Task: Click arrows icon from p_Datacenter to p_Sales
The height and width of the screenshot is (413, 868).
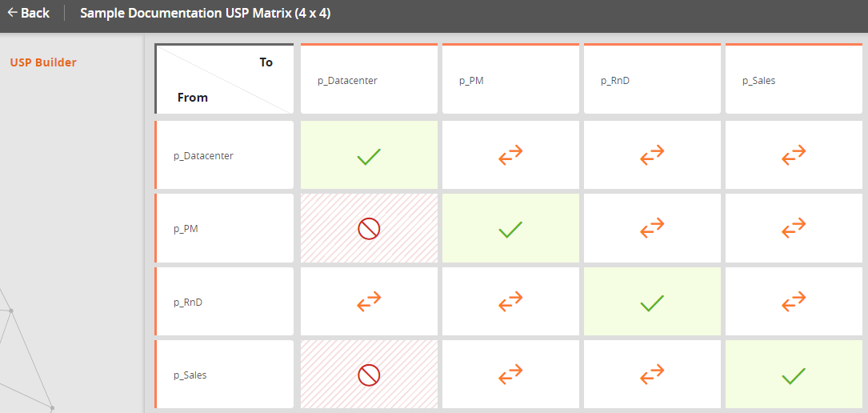Action: pos(794,156)
